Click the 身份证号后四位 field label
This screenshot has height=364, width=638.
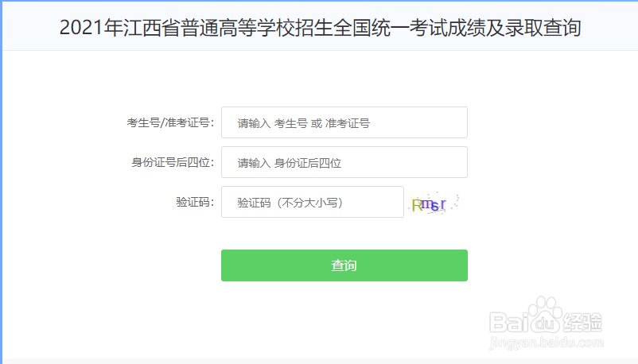point(173,162)
